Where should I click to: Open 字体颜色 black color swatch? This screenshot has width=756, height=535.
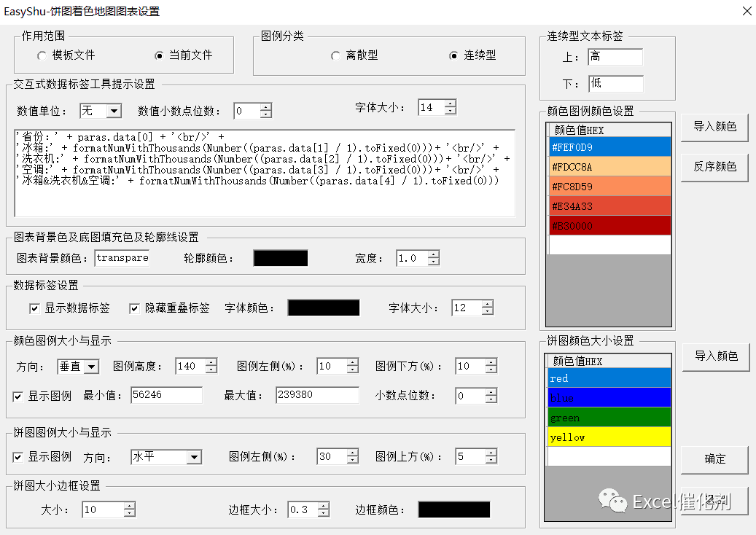click(324, 308)
